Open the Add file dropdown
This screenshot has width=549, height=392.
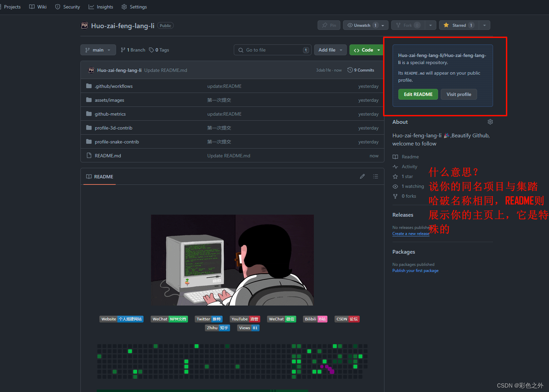(x=330, y=50)
